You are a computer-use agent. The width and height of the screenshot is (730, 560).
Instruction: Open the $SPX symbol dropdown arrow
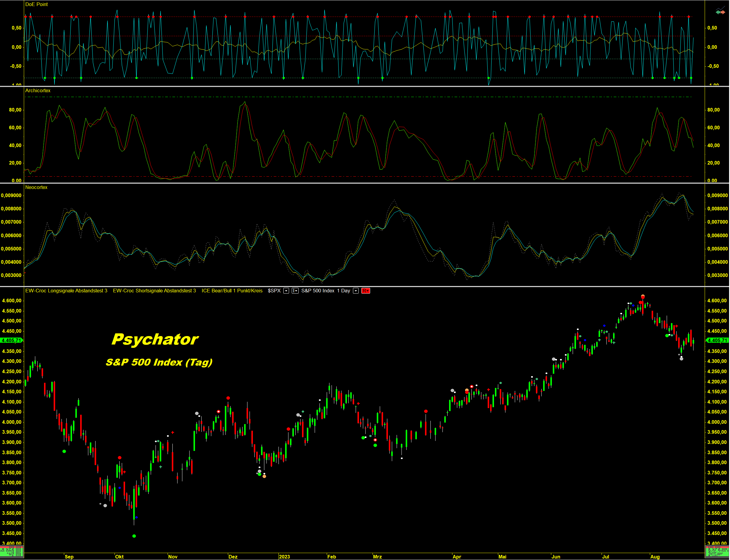286,291
